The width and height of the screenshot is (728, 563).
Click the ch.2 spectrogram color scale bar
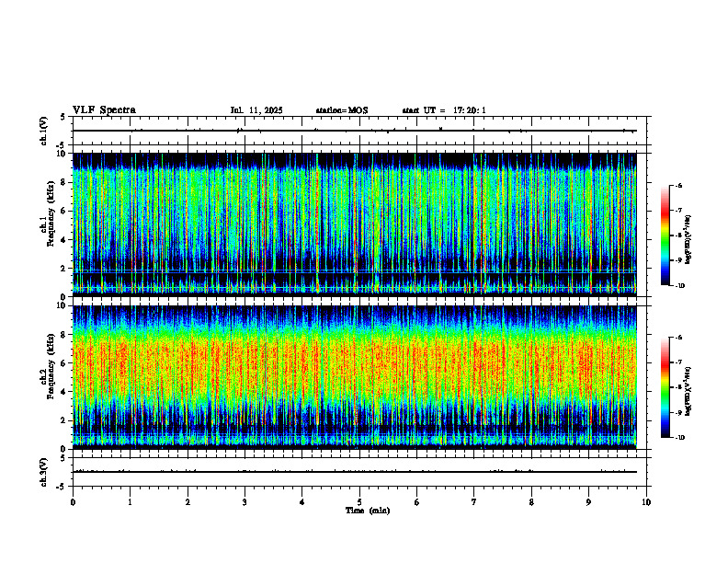coord(665,387)
